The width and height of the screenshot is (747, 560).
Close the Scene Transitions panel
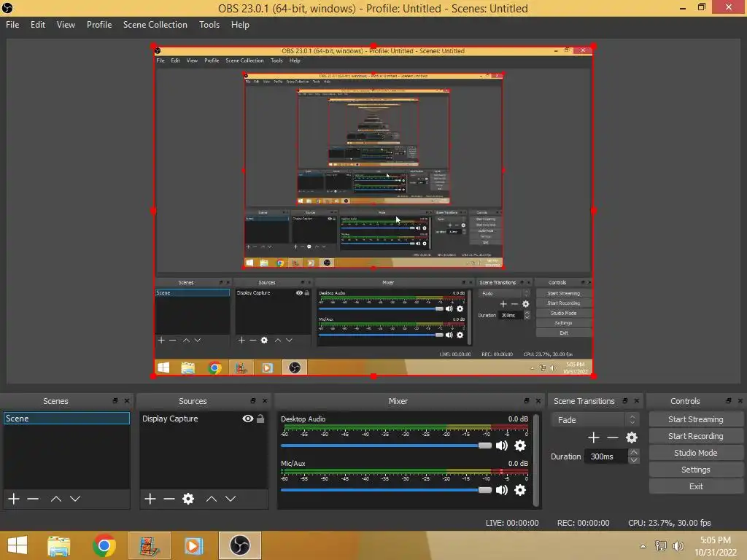(636, 401)
